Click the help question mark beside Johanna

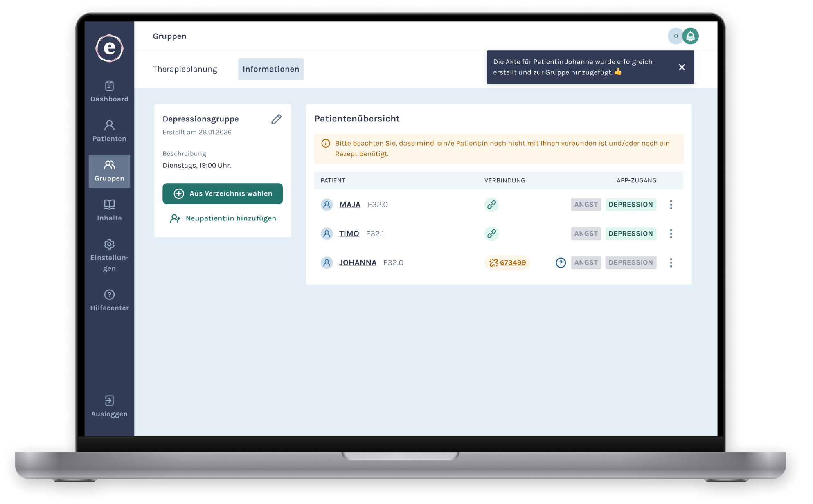point(561,263)
